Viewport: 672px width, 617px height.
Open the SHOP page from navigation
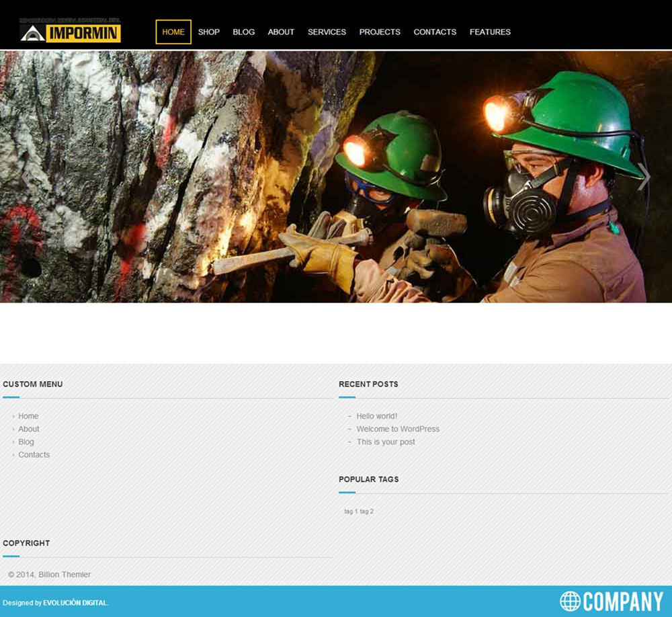point(209,32)
